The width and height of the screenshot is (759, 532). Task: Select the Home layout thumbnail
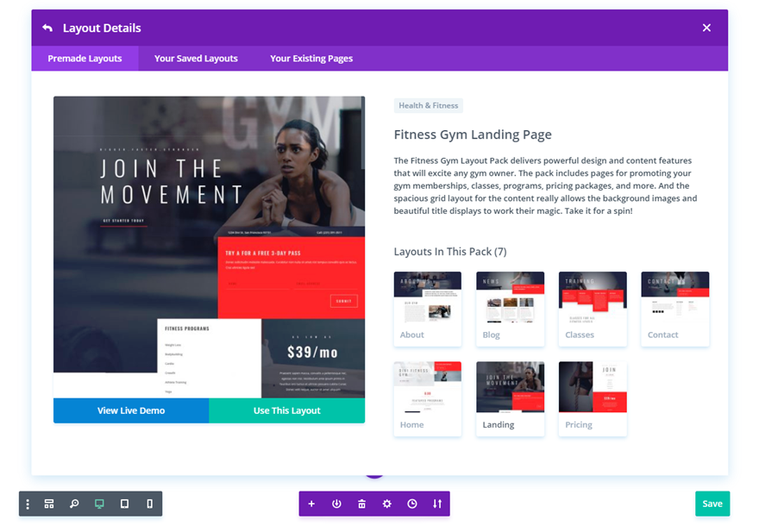coord(428,399)
